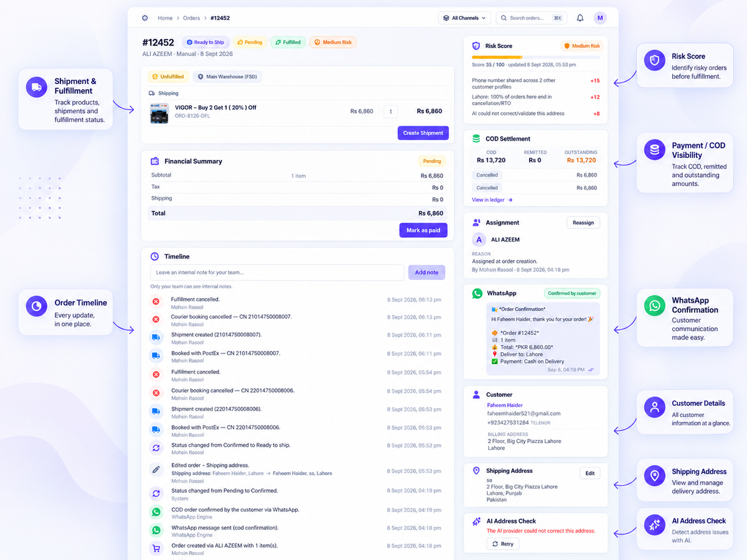This screenshot has width=747, height=560.
Task: Click WhatsApp icon for COD order confirmed entry
Action: coord(156,512)
